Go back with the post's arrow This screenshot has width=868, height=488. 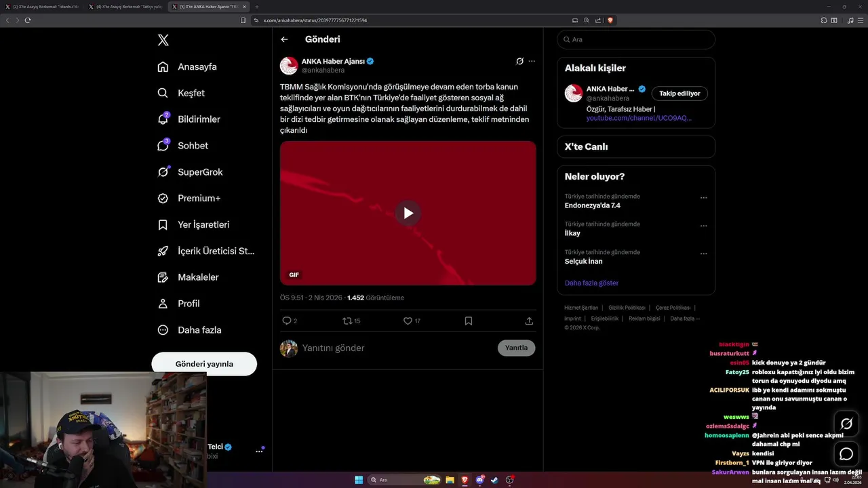coord(284,39)
